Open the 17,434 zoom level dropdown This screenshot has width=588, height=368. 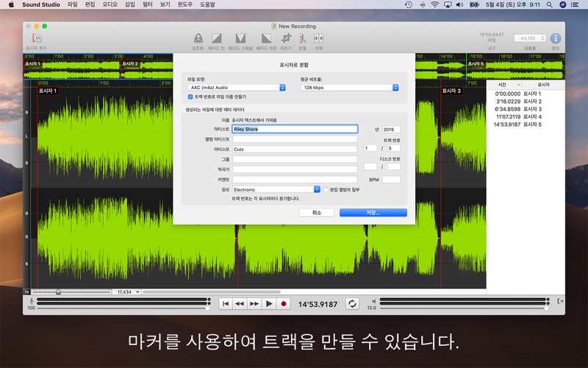[x=126, y=291]
